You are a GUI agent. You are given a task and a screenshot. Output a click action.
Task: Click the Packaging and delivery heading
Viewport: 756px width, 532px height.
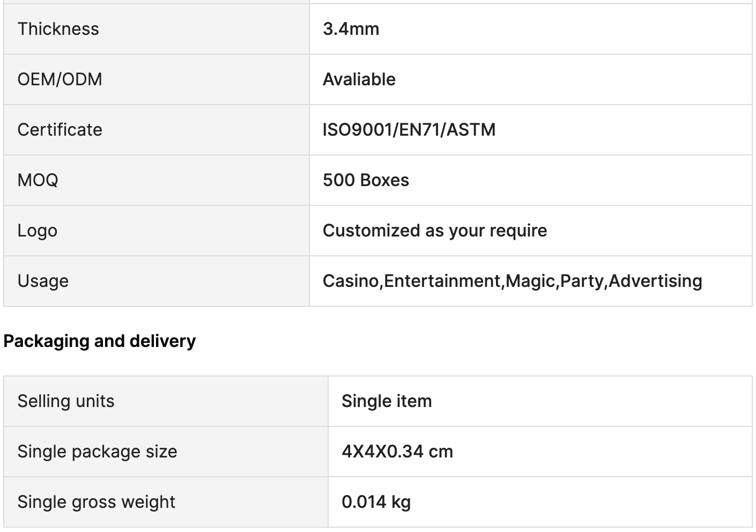(99, 341)
